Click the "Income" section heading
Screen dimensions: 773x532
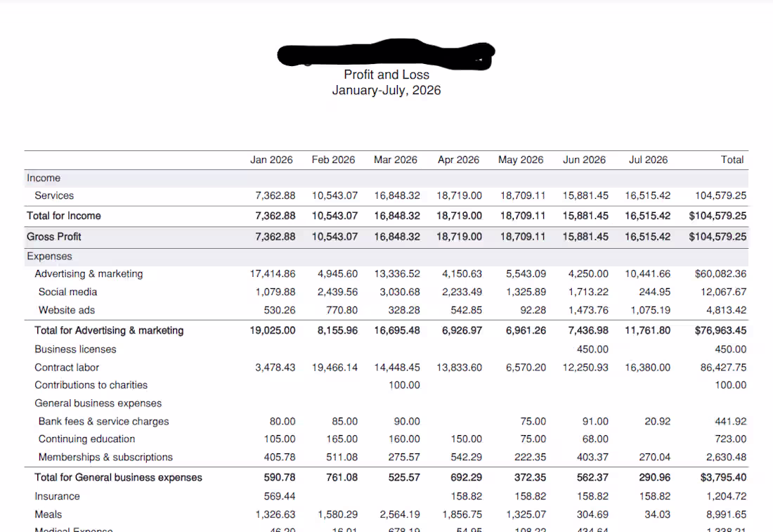click(x=44, y=178)
